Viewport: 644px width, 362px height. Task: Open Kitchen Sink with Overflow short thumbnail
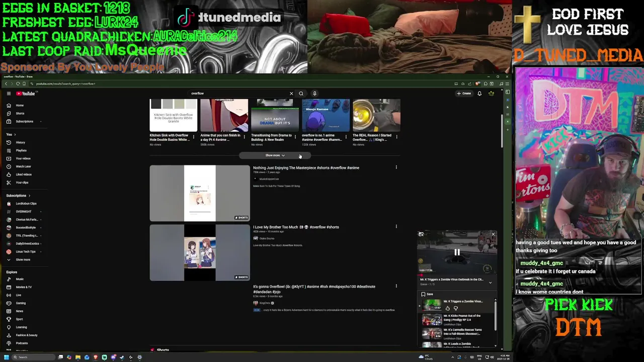174,116
